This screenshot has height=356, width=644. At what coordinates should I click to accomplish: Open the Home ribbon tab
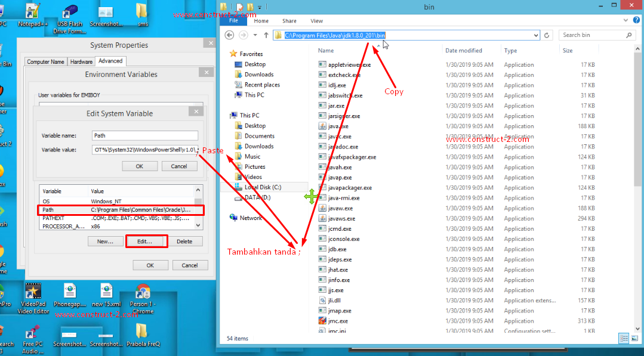[x=261, y=21]
